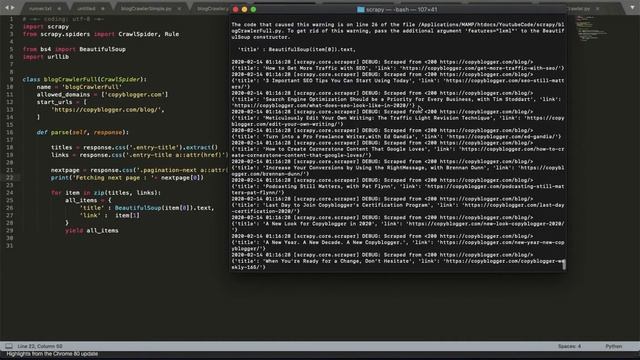Image resolution: width=640 pixels, height=360 pixels.
Task: Switch to the untitled tab
Action: tap(86, 9)
